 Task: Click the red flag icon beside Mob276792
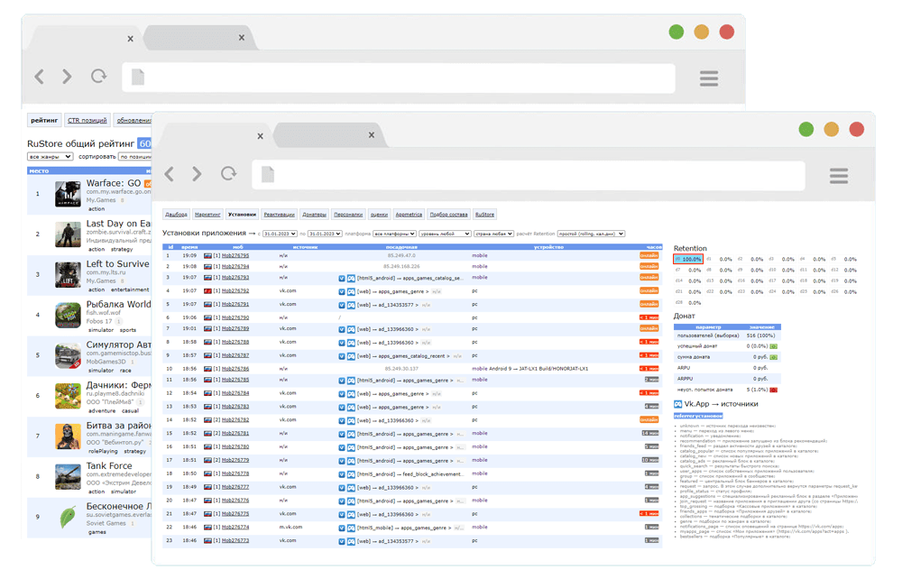pos(207,291)
